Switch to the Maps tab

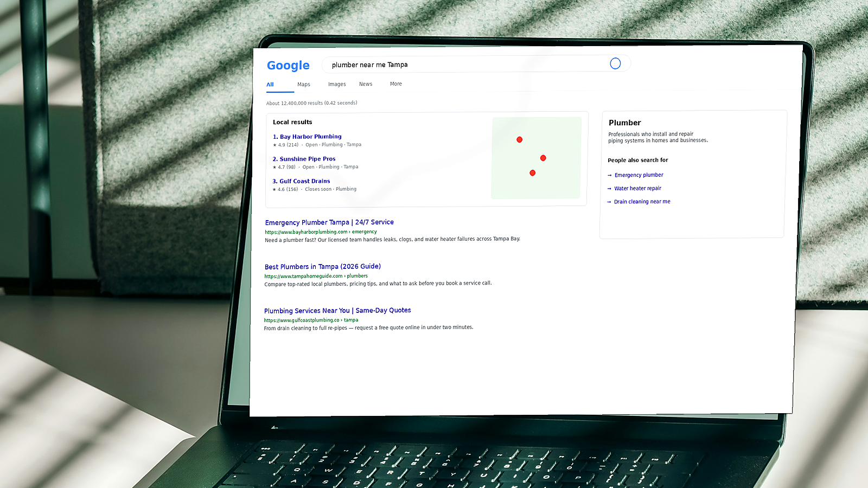click(x=304, y=85)
